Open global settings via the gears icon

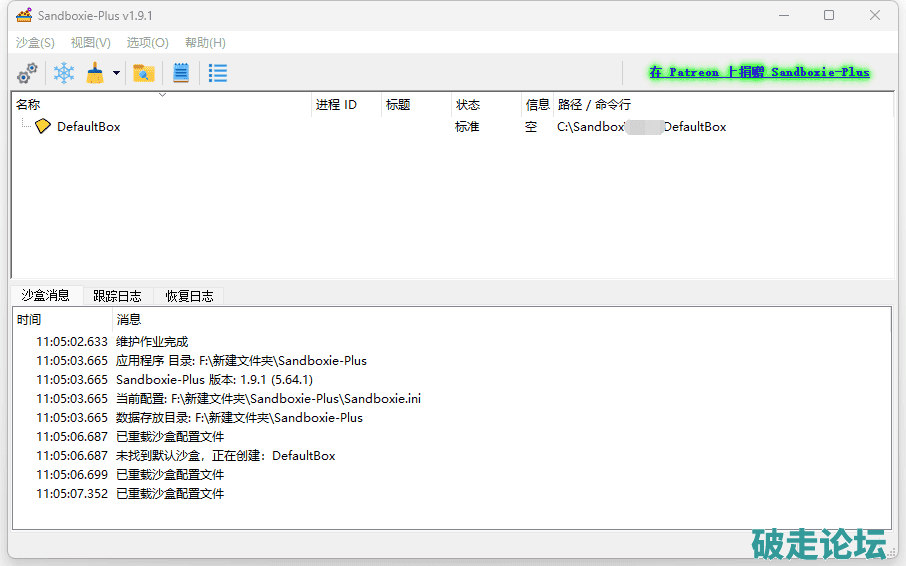pos(27,73)
